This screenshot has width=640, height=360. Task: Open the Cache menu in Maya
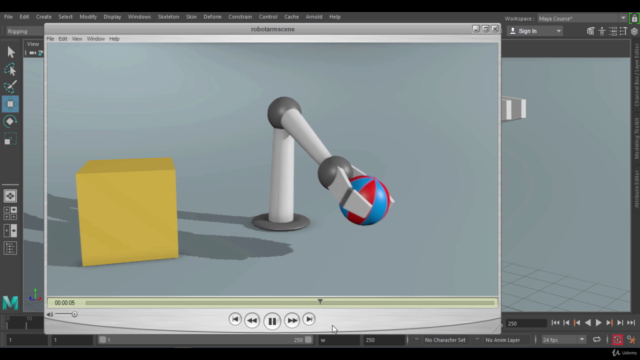tap(291, 17)
